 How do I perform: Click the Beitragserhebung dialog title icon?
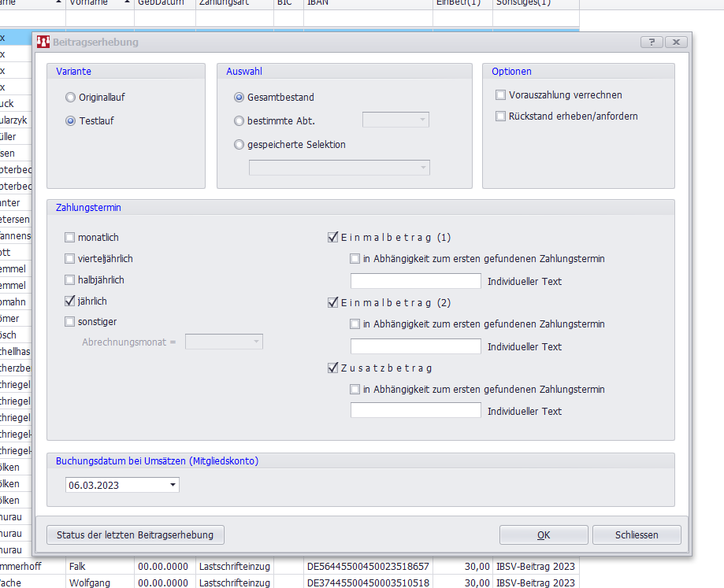43,43
